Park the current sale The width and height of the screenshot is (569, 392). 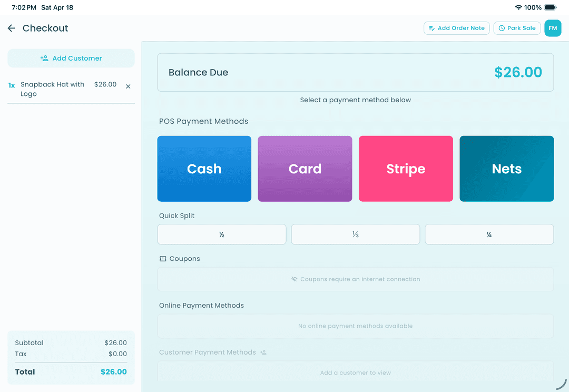517,28
